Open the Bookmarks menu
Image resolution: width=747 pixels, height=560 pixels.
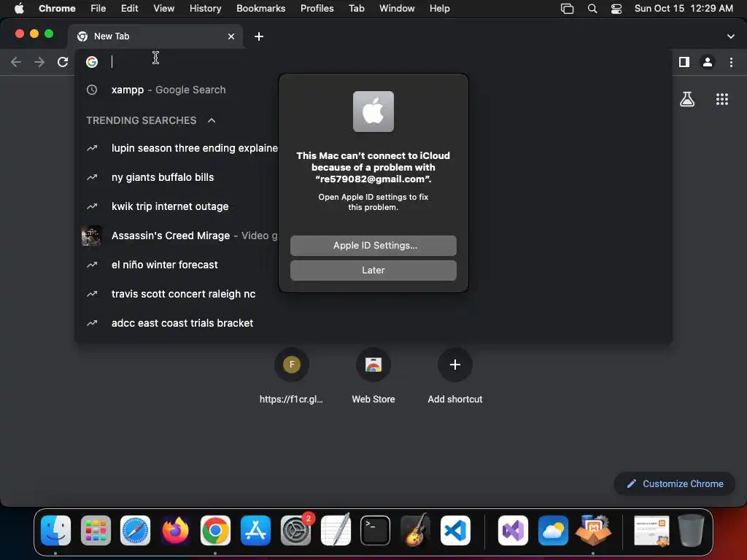point(260,8)
